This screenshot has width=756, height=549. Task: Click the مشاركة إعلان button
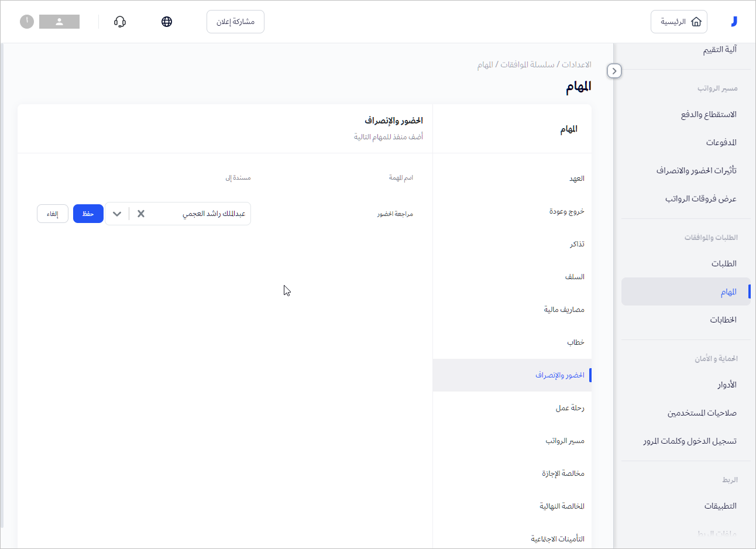[x=235, y=22]
